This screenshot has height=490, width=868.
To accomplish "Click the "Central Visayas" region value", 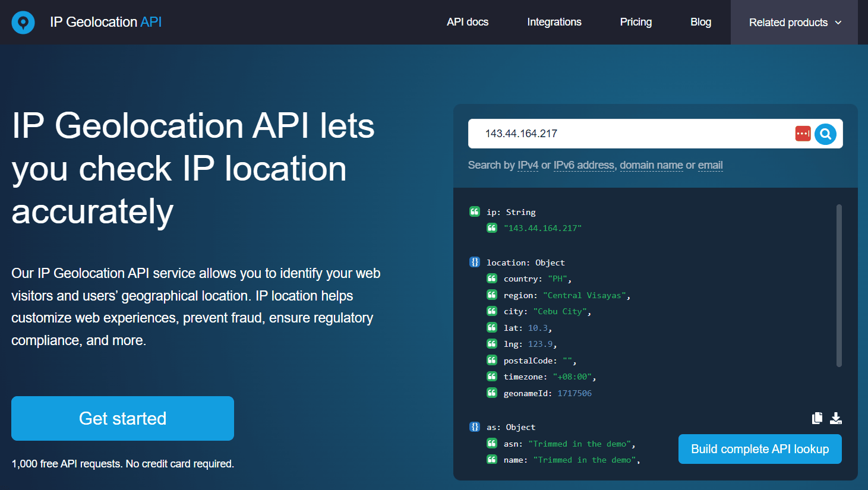I will [585, 295].
